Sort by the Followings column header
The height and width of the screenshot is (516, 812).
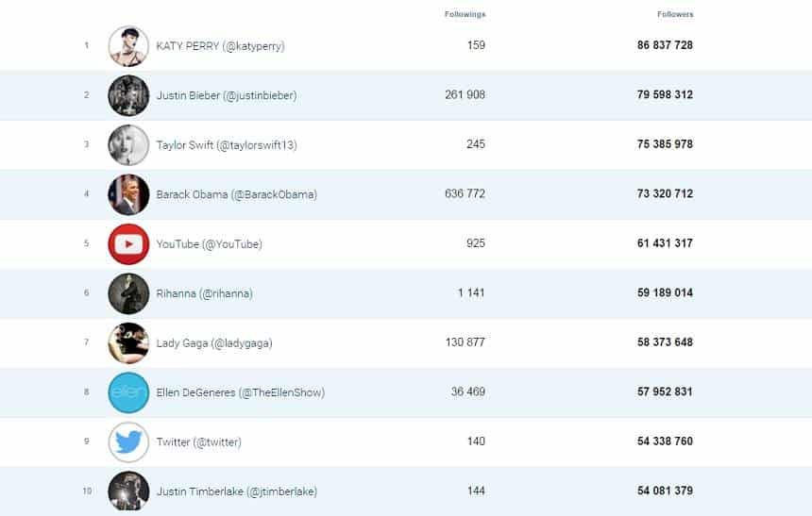click(465, 14)
